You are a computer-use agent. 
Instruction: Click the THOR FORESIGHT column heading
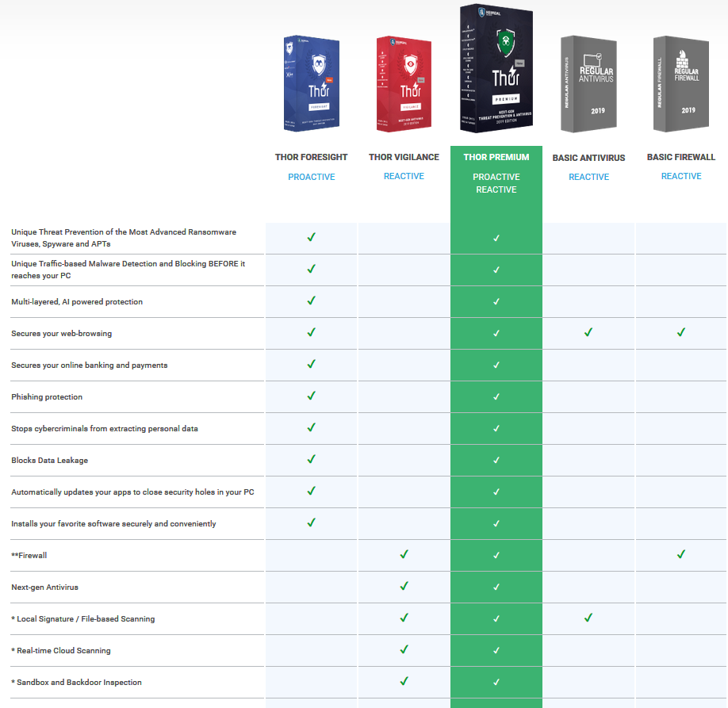tap(312, 157)
